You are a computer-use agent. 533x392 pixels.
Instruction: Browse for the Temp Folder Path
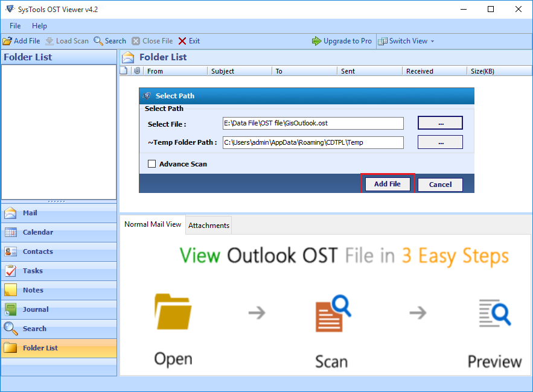point(440,142)
